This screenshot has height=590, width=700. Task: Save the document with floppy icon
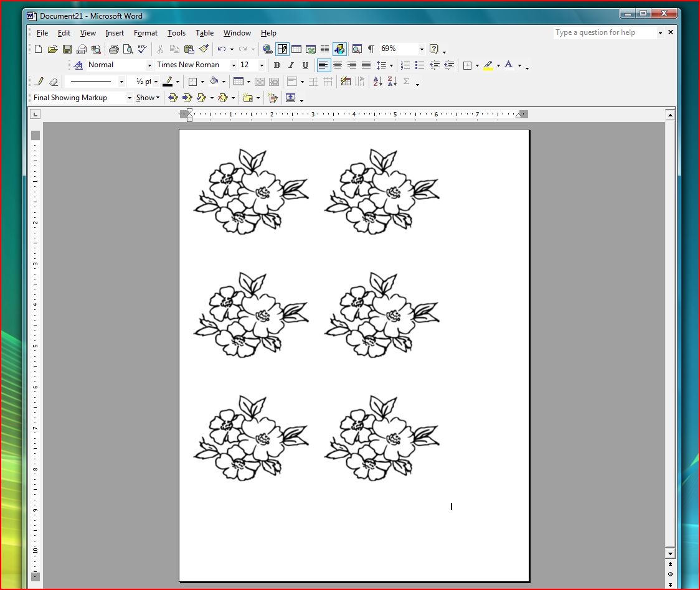[x=67, y=49]
